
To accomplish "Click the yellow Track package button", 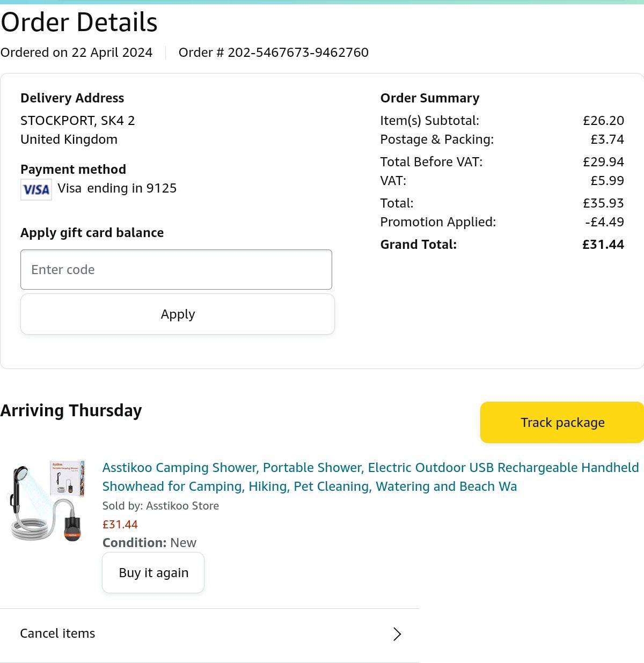I will [562, 423].
